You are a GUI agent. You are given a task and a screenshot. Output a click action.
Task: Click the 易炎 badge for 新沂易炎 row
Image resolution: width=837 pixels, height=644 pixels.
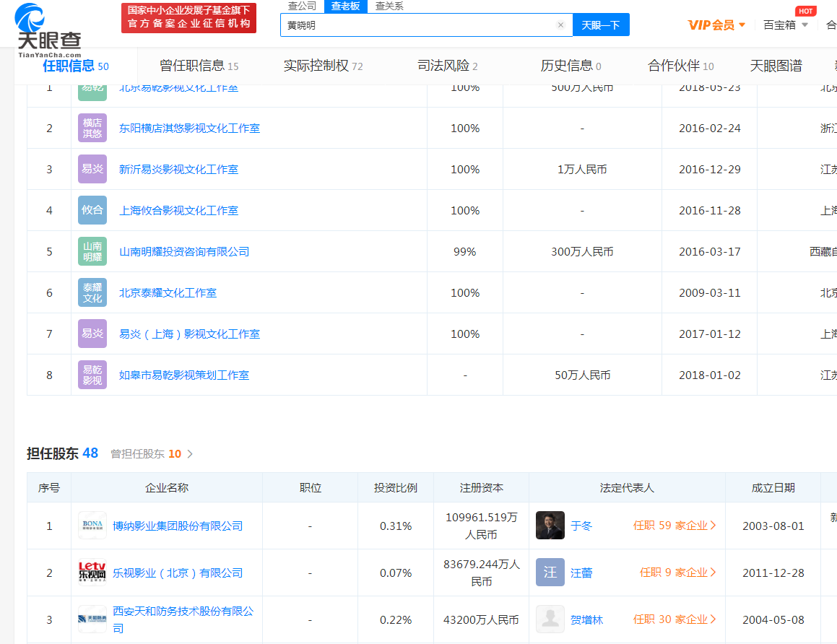tap(92, 169)
